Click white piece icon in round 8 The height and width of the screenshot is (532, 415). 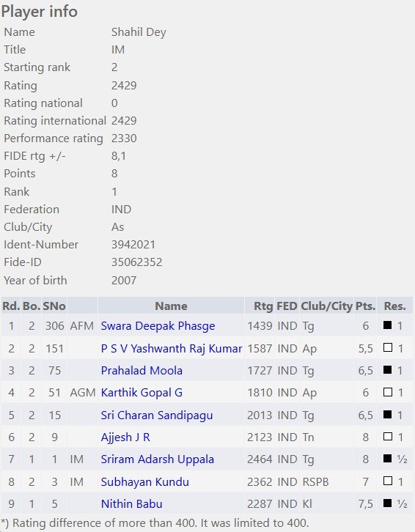point(387,481)
